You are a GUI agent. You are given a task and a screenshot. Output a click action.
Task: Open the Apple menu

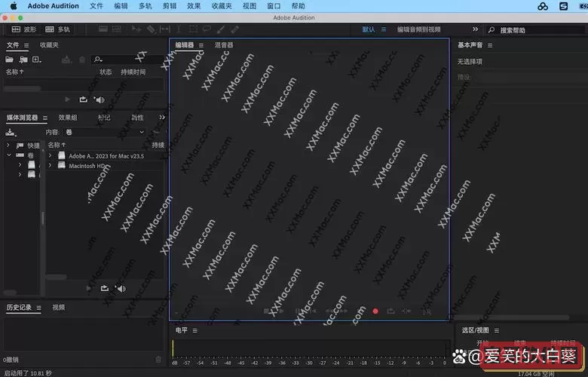[x=14, y=6]
